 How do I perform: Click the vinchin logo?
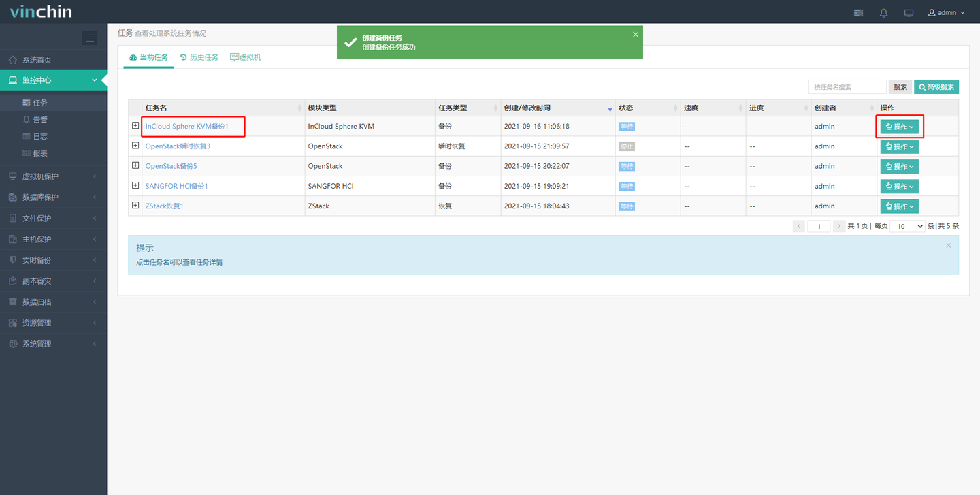click(41, 12)
